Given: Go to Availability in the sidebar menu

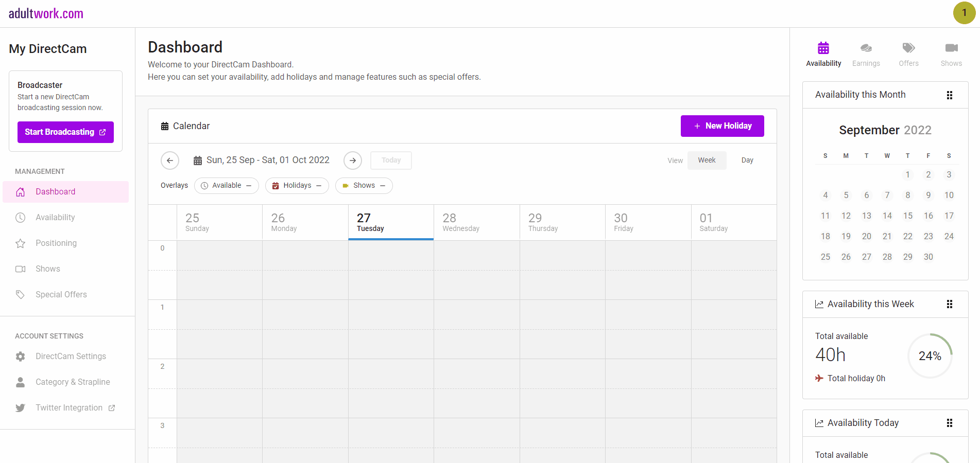Looking at the screenshot, I should 65,218.
